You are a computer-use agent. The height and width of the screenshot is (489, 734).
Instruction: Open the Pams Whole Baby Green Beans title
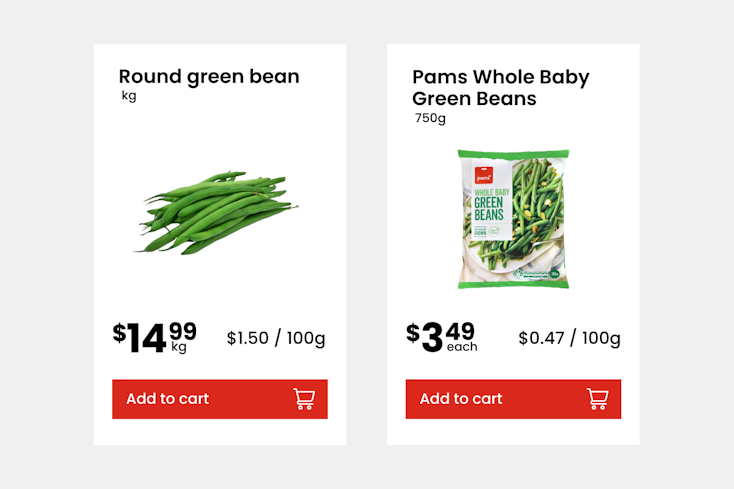(x=500, y=88)
